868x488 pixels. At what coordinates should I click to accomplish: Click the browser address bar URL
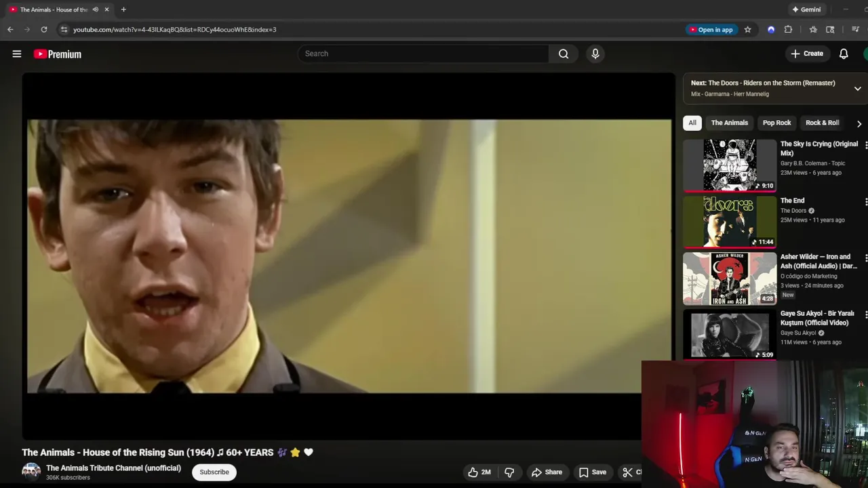coord(174,29)
